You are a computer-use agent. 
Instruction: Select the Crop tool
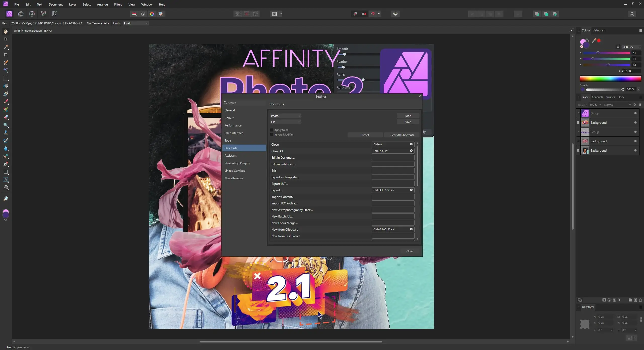(6, 55)
